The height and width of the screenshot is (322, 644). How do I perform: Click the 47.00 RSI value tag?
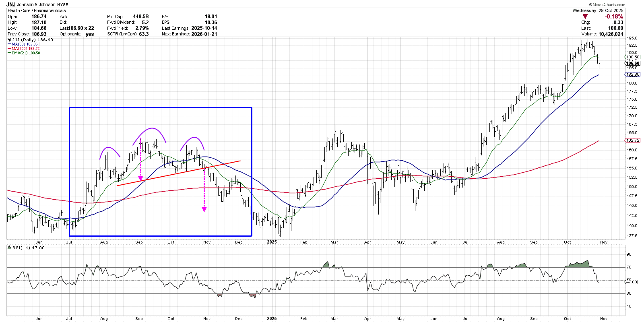(x=632, y=282)
